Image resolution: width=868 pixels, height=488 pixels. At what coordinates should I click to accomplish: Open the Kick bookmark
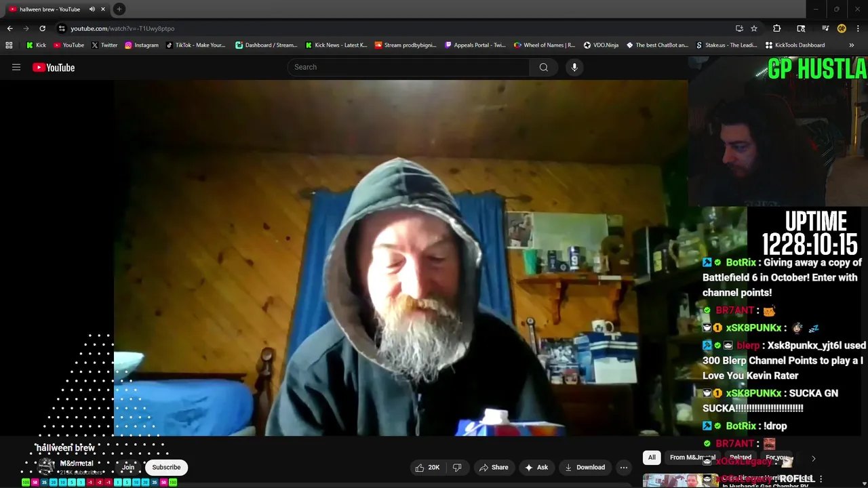36,45
